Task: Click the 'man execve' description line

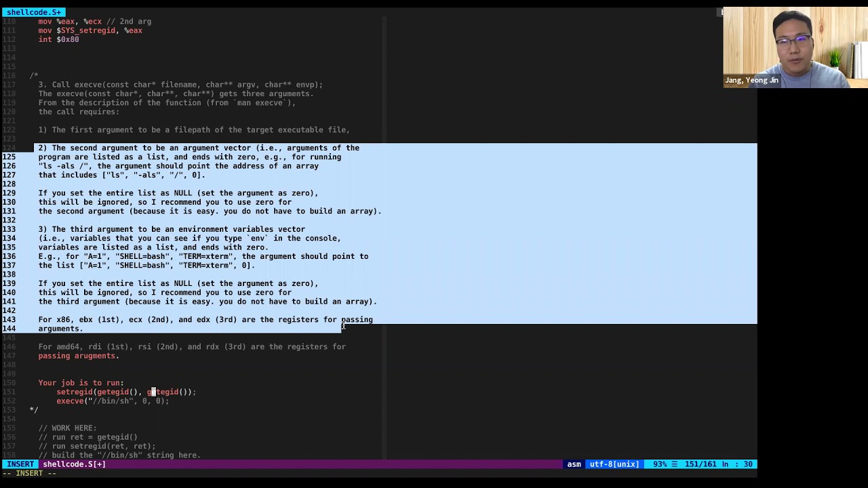Action: coord(167,102)
